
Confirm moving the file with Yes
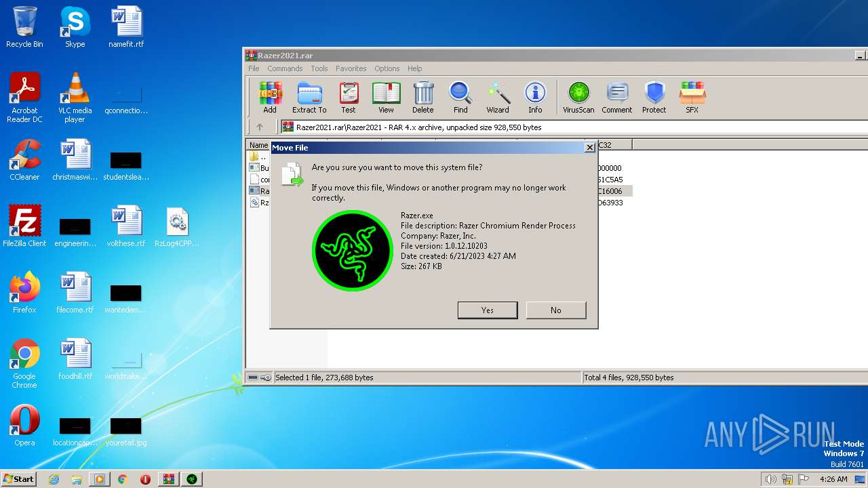(x=488, y=310)
